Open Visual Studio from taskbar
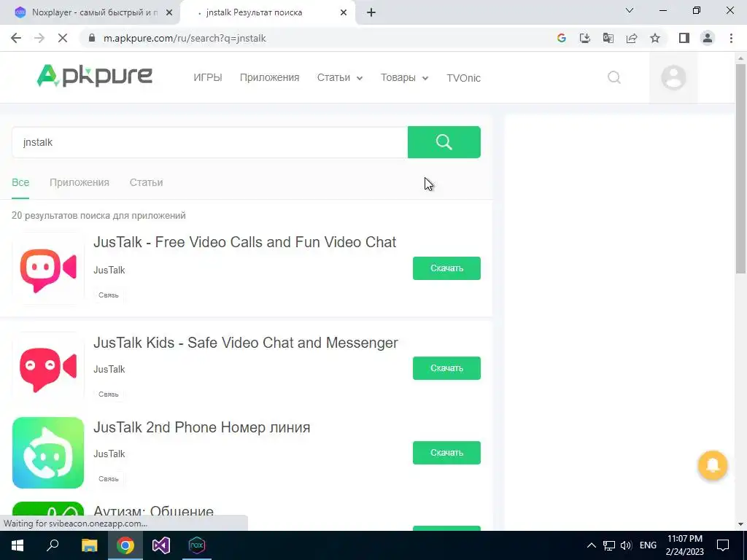Screen dimensions: 747x560 [x=161, y=545]
